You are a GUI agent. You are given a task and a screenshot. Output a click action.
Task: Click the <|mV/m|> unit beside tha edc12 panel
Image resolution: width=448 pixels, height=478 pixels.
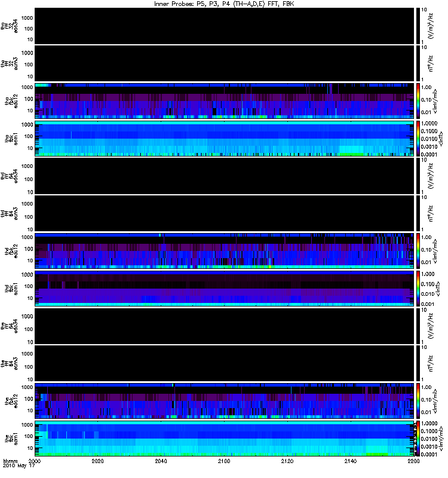point(435,101)
